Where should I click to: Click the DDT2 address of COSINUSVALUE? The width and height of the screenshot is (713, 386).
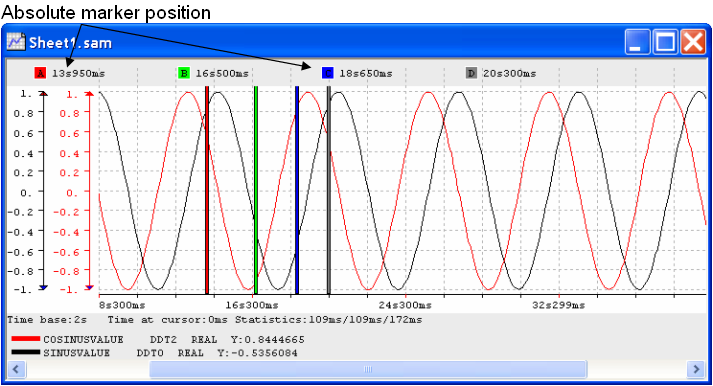[163, 340]
